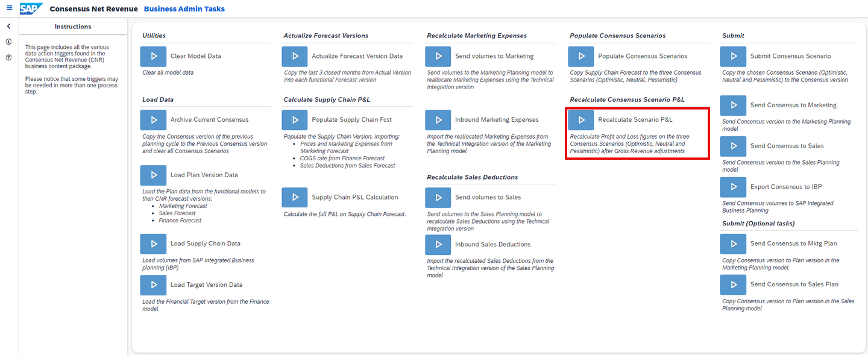Click the SAP logo
This screenshot has width=868, height=355.
(x=31, y=8)
